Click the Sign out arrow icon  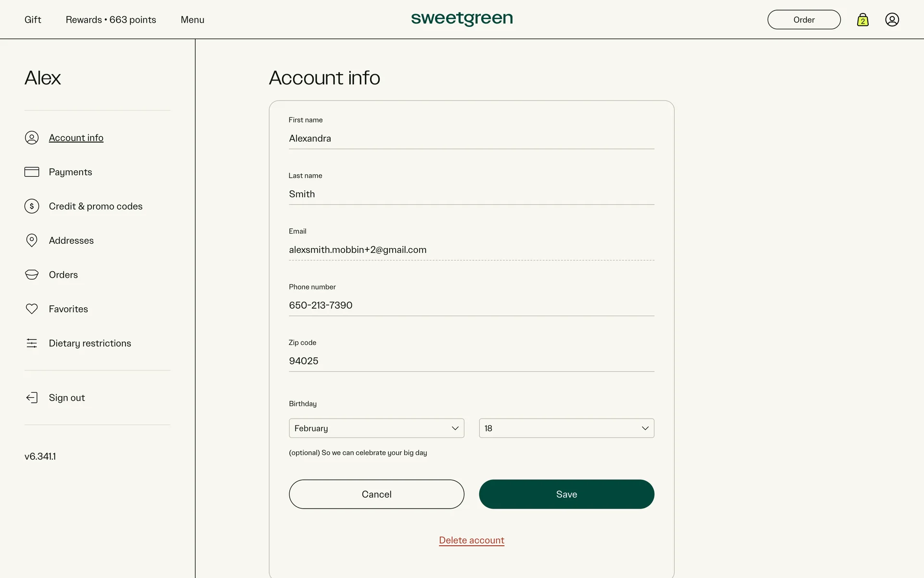pos(32,397)
